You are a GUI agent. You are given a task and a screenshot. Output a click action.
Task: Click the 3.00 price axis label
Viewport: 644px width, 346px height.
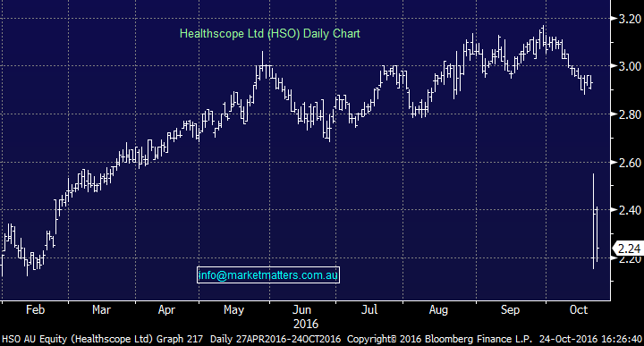pyautogui.click(x=630, y=66)
